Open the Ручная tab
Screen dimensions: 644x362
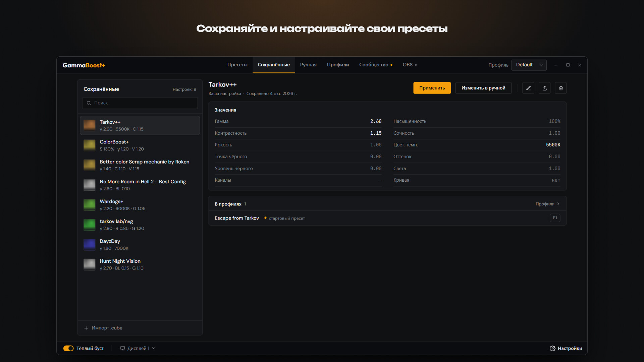308,65
